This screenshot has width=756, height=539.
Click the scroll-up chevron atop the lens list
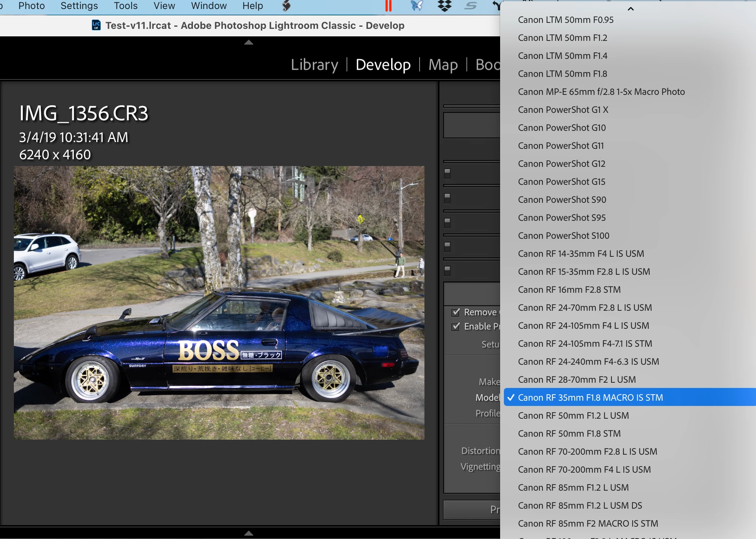click(630, 9)
